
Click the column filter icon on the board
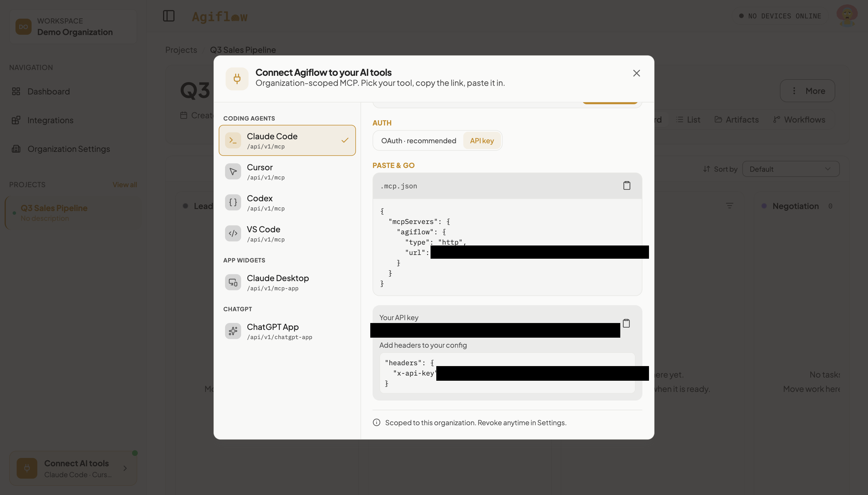[729, 206]
